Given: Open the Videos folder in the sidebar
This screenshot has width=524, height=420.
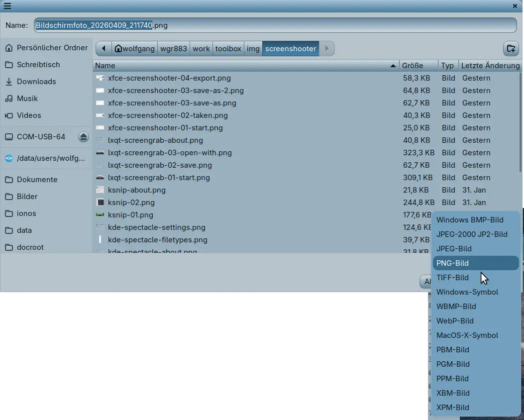Looking at the screenshot, I should tap(46, 115).
